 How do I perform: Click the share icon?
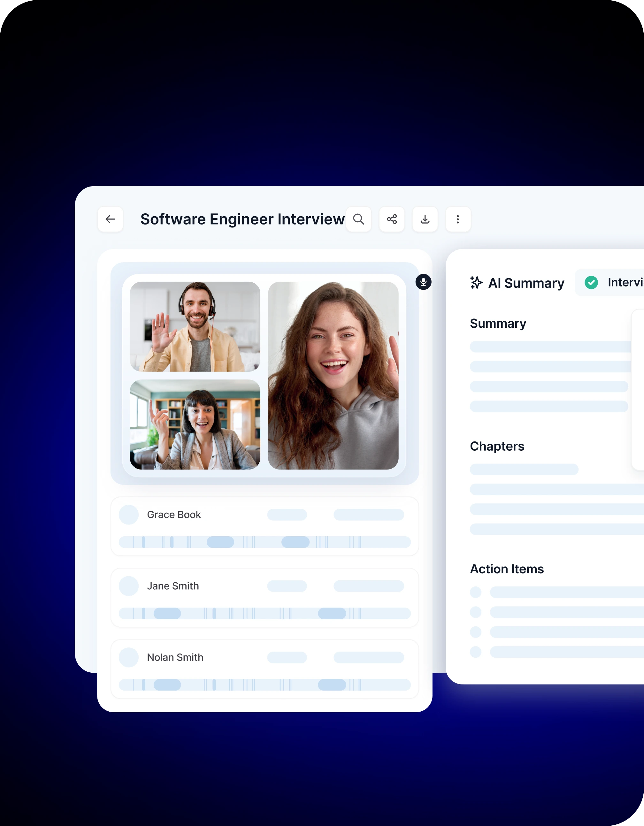click(x=392, y=219)
